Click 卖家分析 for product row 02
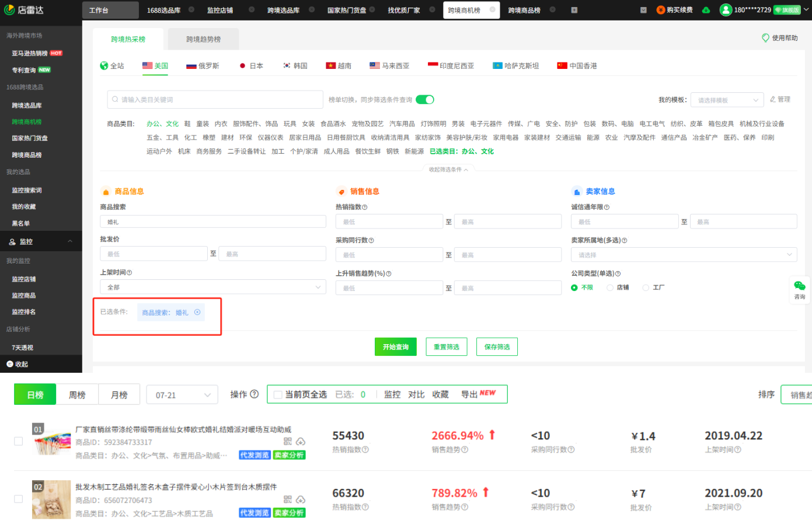This screenshot has height=520, width=812. coord(290,513)
